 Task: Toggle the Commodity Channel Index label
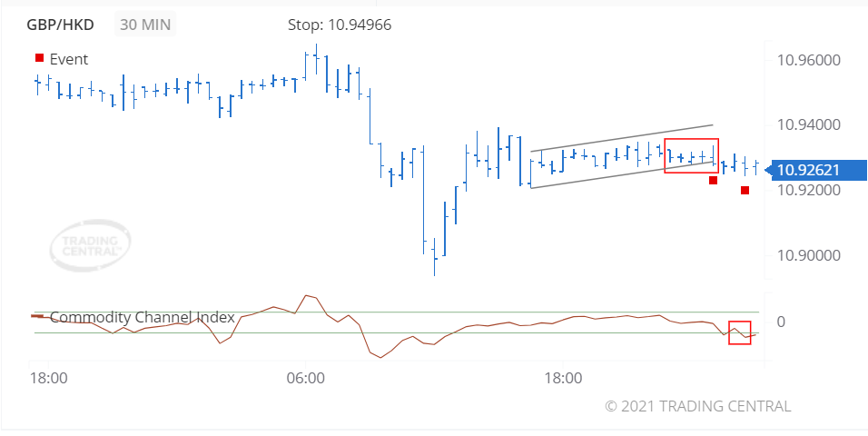tap(143, 317)
